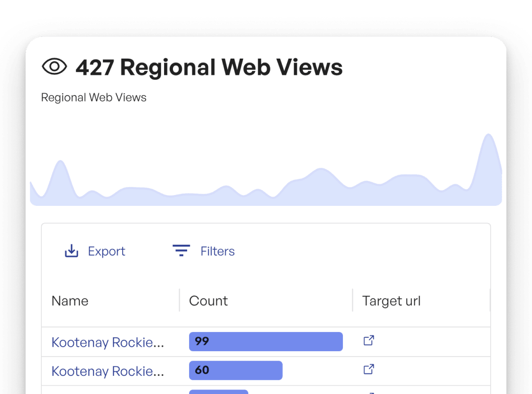This screenshot has width=532, height=394.
Task: Sort table by Count column header
Action: coord(208,301)
